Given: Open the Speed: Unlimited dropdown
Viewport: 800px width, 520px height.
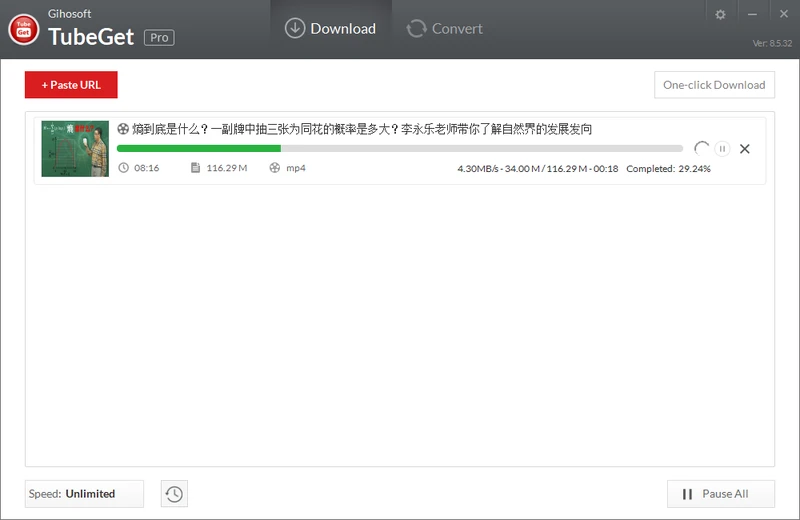Looking at the screenshot, I should [84, 493].
